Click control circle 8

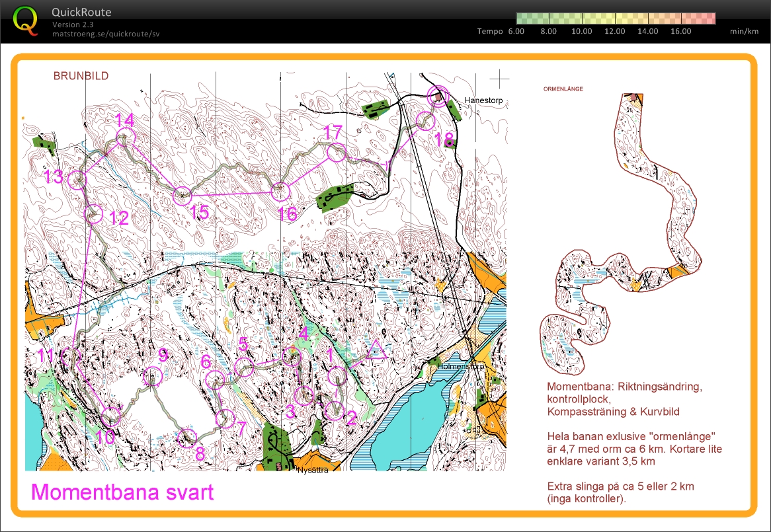pos(187,438)
